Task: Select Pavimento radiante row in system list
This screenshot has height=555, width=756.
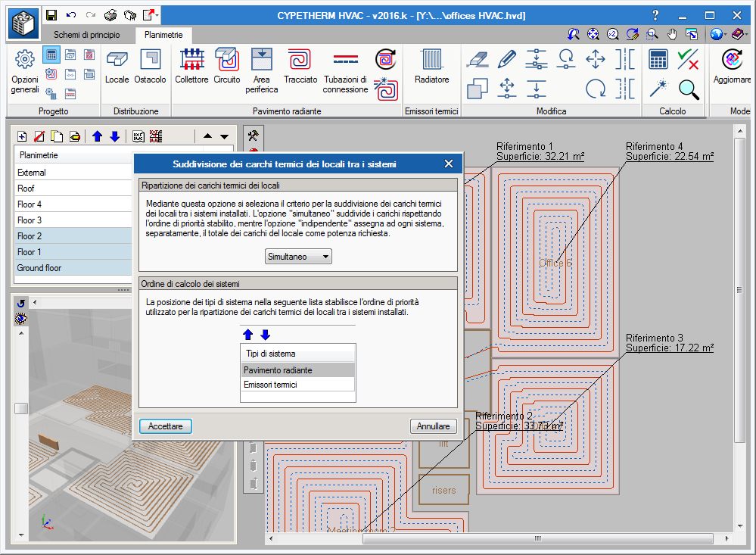Action: pos(298,370)
